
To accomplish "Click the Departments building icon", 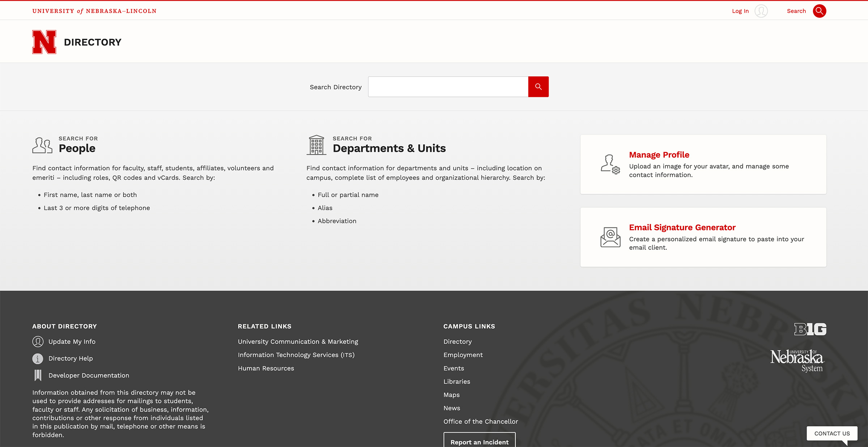I will [316, 145].
